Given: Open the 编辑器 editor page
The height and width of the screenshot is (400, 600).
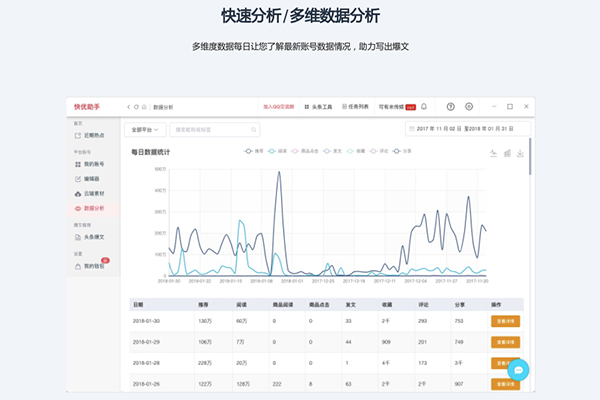Looking at the screenshot, I should [x=89, y=178].
